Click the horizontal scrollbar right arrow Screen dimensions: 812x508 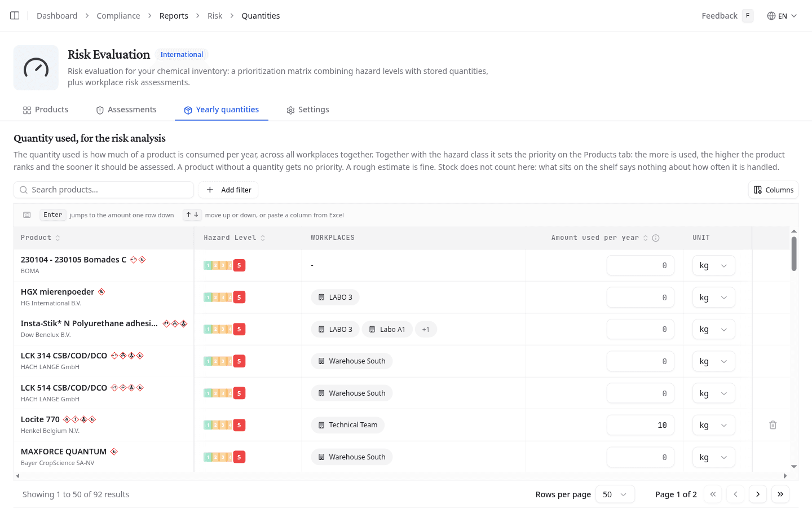pos(785,476)
